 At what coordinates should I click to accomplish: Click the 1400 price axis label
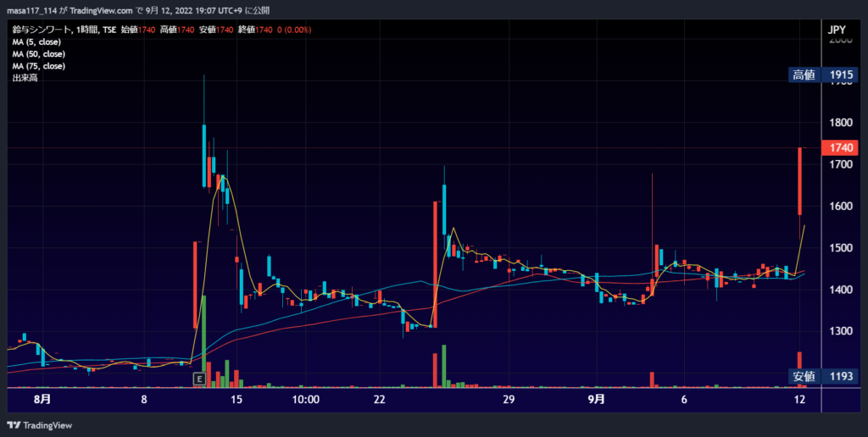(839, 290)
